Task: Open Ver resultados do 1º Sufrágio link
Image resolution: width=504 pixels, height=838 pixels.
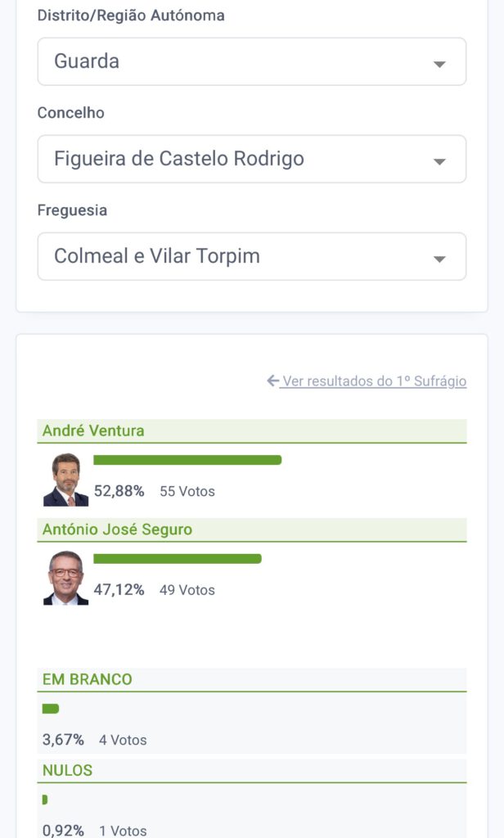Action: (x=373, y=381)
